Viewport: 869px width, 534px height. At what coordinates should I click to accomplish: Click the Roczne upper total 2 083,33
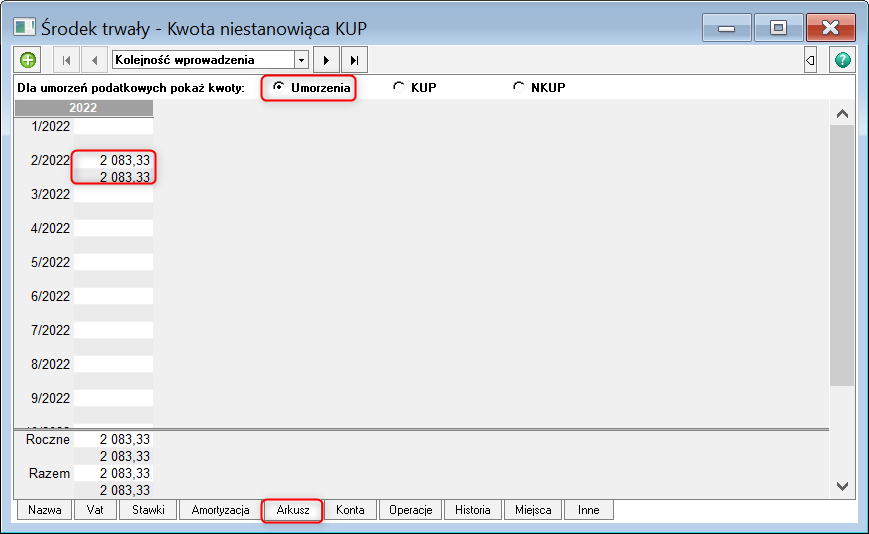coord(125,439)
